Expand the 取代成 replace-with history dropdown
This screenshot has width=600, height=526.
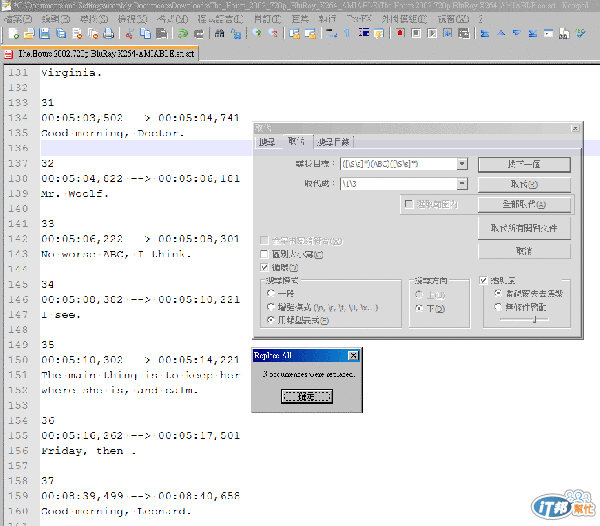coord(462,184)
